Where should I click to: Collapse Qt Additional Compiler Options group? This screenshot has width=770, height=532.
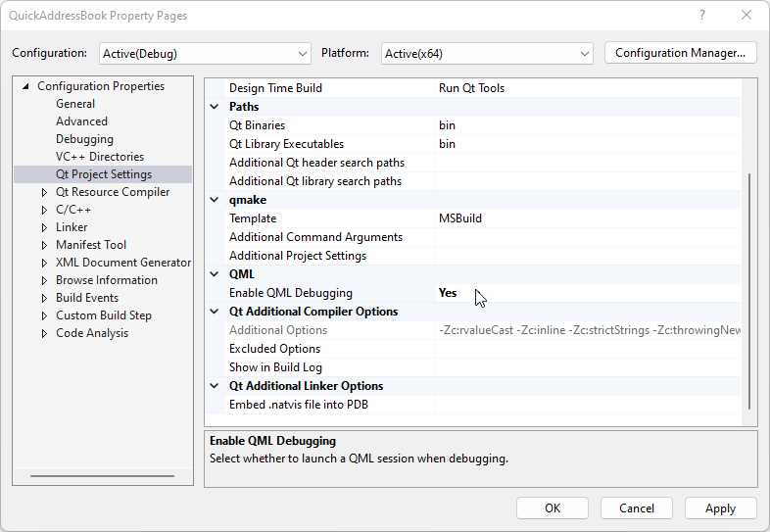click(x=215, y=312)
